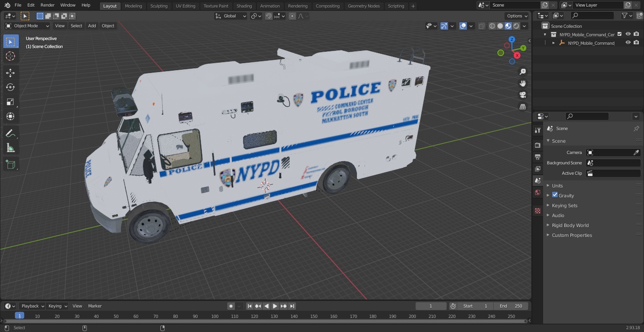Image resolution: width=644 pixels, height=332 pixels.
Task: Play animation forward
Action: click(x=275, y=306)
